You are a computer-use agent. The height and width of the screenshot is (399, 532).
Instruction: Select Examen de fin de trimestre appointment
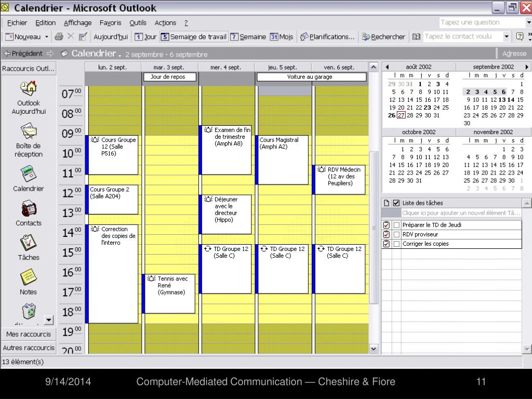225,150
